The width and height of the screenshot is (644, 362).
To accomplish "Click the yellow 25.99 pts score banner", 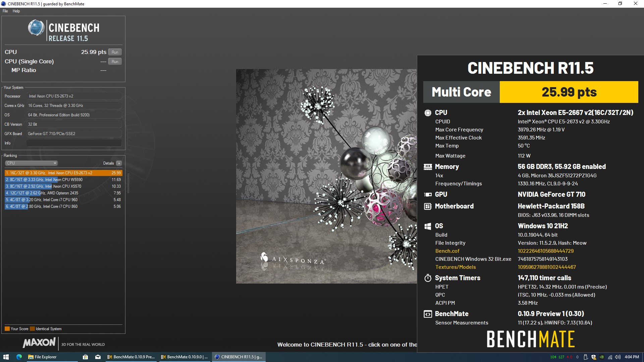I will pos(569,92).
